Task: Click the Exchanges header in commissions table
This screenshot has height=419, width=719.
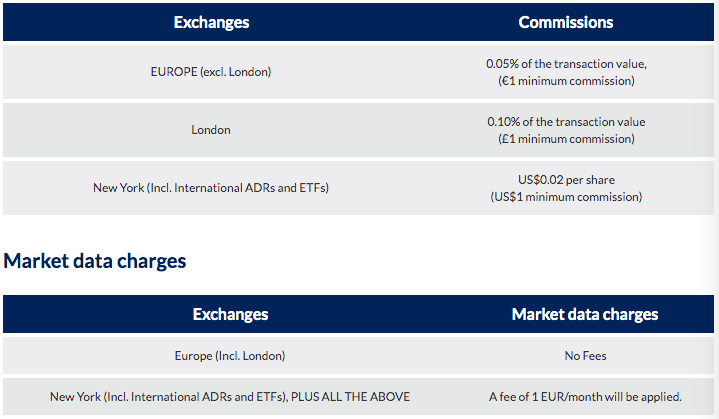Action: (x=211, y=22)
